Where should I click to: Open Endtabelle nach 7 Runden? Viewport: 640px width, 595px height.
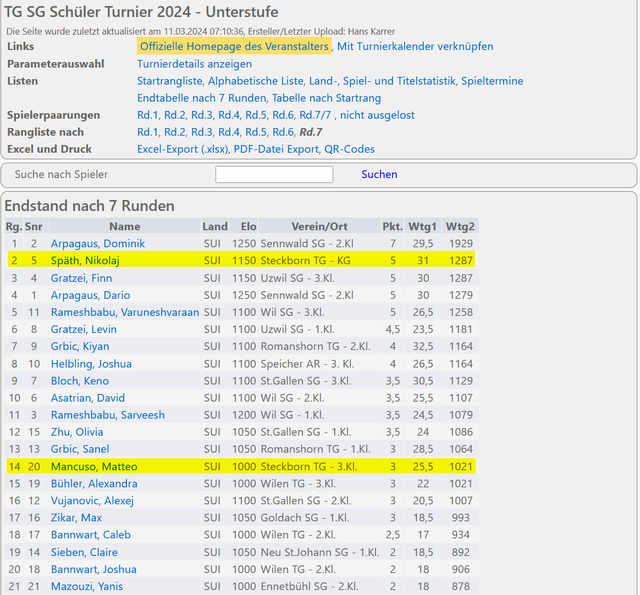coord(202,98)
